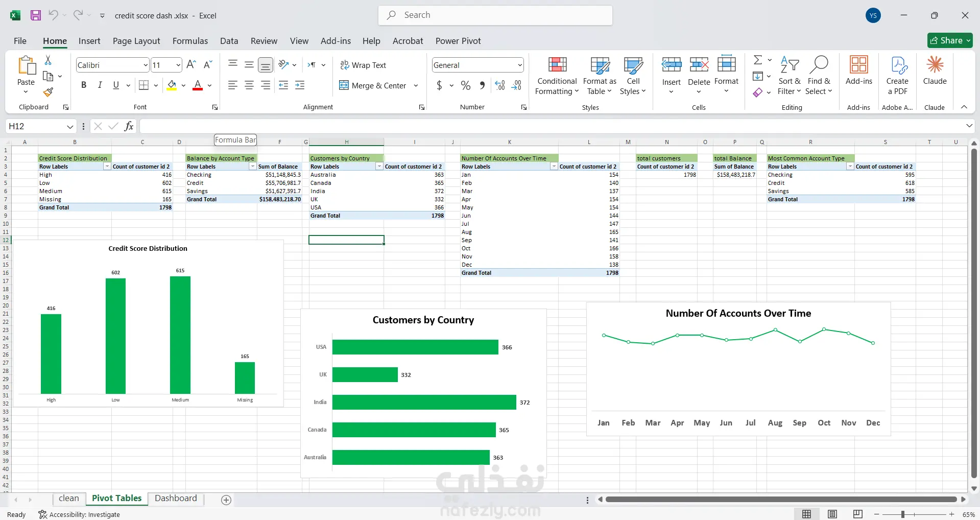
Task: Cut selection with the scissors icon
Action: (48, 60)
